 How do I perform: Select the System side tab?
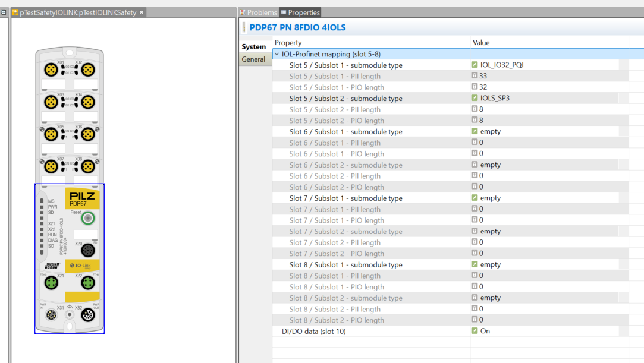[254, 47]
